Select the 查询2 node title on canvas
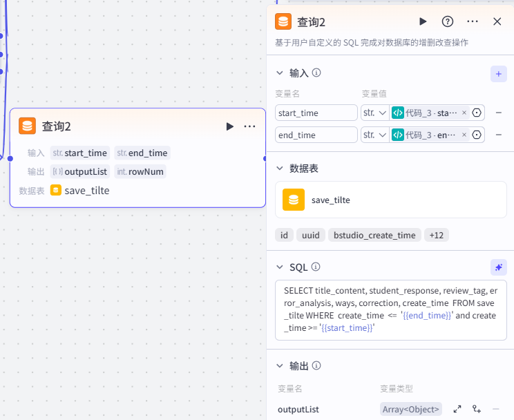 57,126
